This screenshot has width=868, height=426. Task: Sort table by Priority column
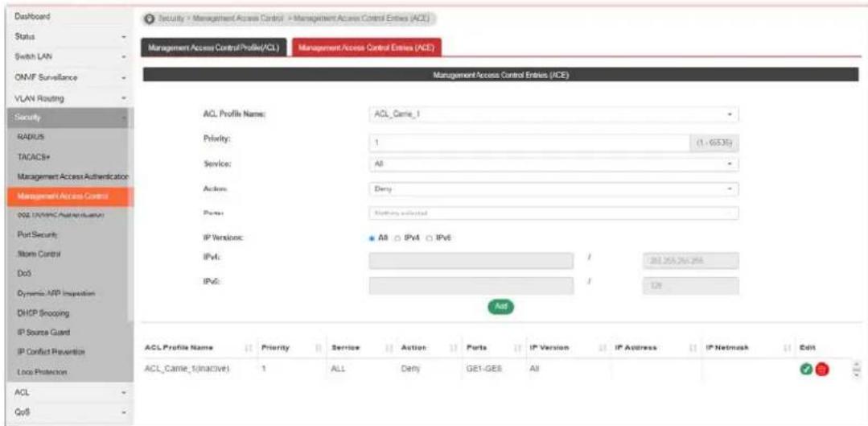(319, 347)
